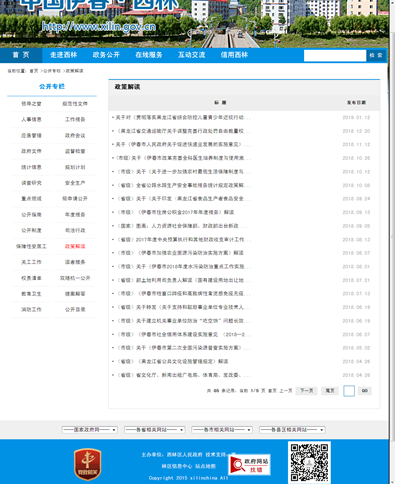Click the page number input box
Screen dimensions: 395x484
(349, 391)
